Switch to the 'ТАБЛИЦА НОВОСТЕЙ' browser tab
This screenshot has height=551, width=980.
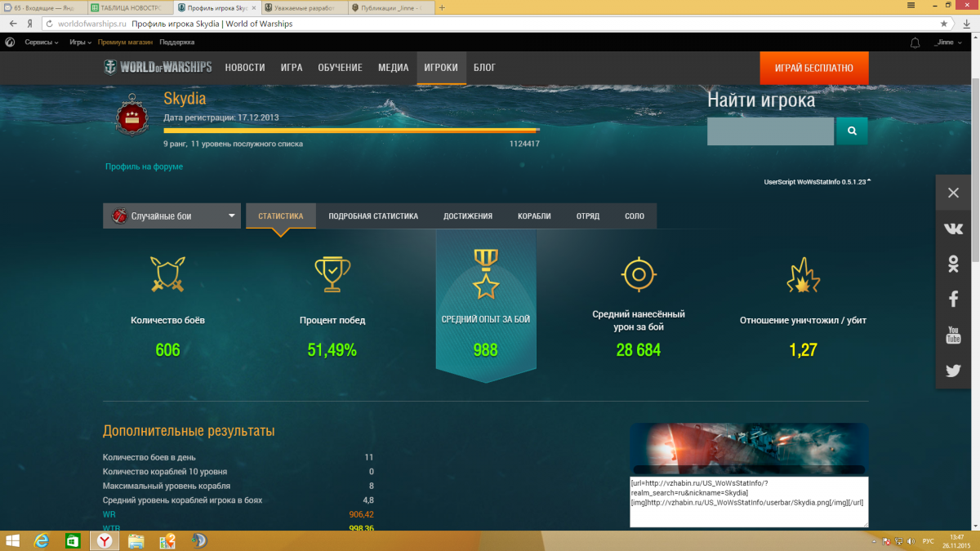[130, 7]
